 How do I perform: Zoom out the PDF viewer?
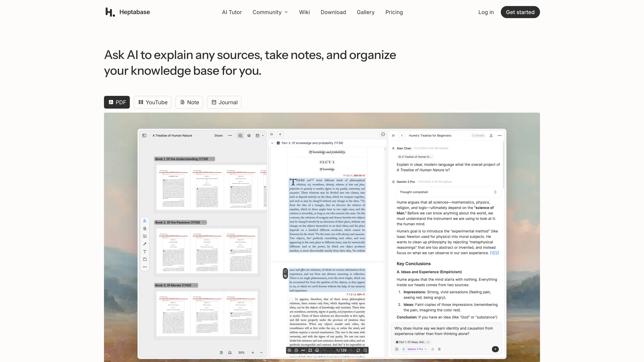tap(296, 350)
